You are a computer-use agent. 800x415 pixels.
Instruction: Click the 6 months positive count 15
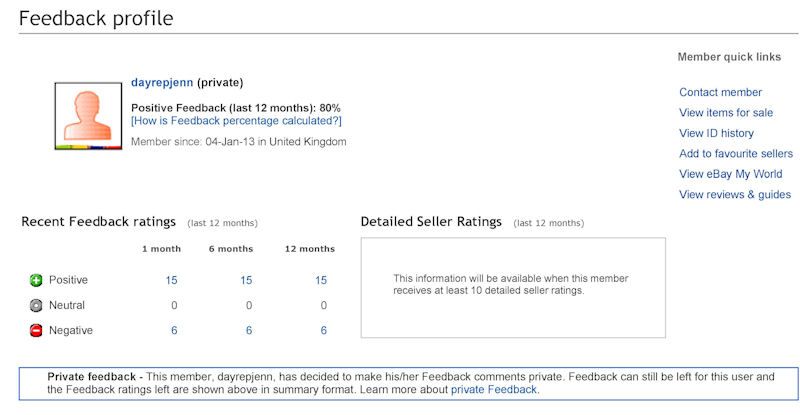click(x=246, y=280)
